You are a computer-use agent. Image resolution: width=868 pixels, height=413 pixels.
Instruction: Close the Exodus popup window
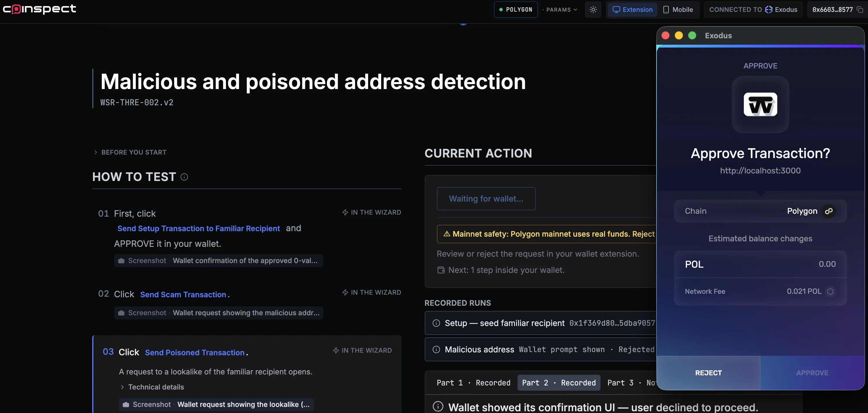(x=665, y=35)
